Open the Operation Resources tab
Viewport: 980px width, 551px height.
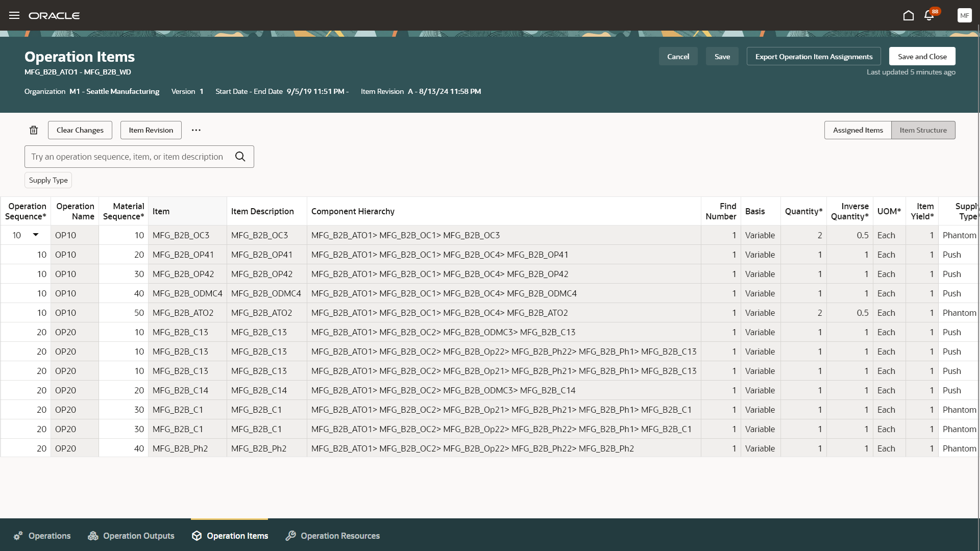tap(333, 536)
